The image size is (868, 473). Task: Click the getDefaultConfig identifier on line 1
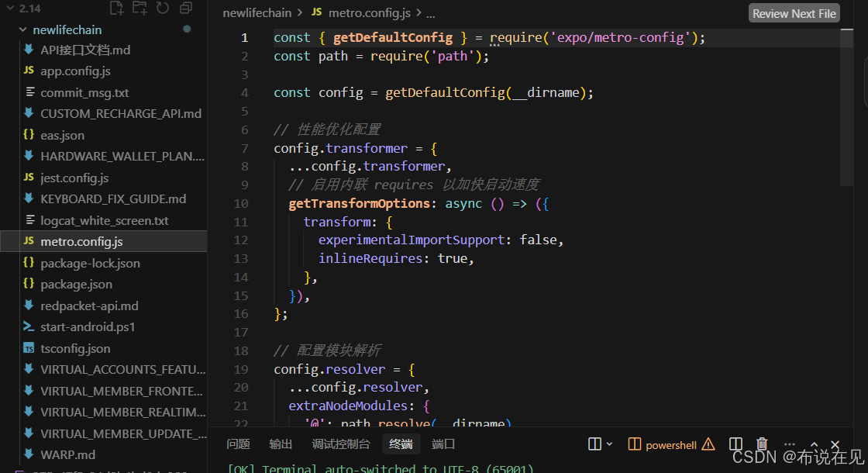pyautogui.click(x=393, y=38)
